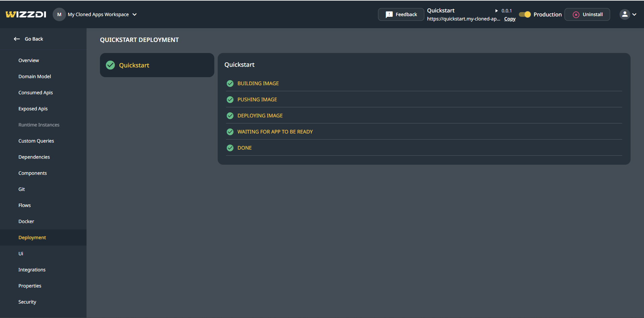
Task: Click the Go Back arrow icon
Action: [17, 39]
